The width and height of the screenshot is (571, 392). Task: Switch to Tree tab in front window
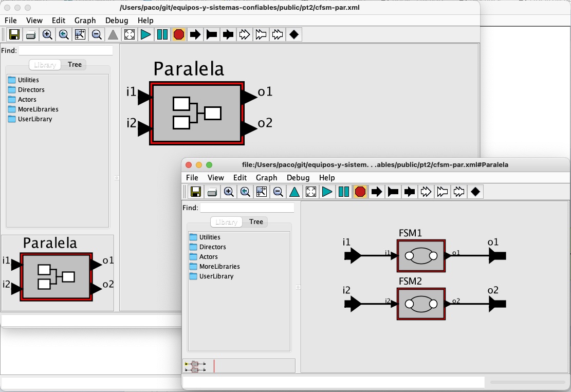tap(256, 221)
